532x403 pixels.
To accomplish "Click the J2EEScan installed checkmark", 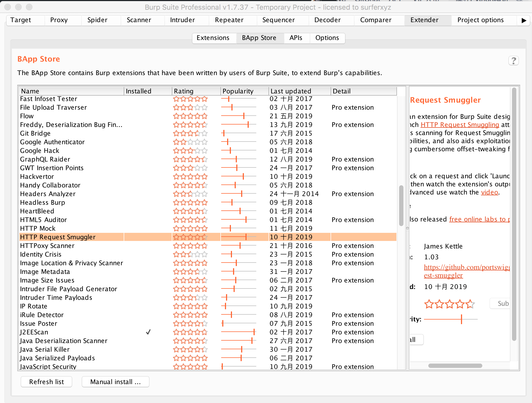I will pyautogui.click(x=148, y=332).
